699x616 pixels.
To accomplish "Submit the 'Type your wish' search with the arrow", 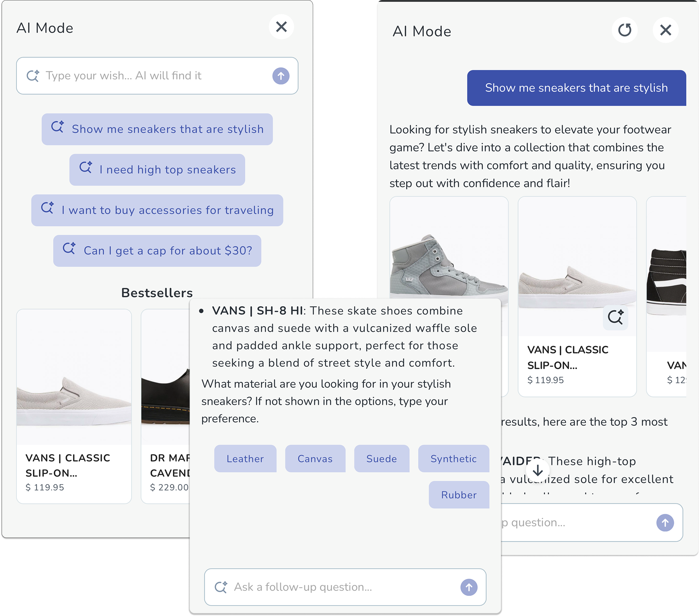I will [x=281, y=76].
